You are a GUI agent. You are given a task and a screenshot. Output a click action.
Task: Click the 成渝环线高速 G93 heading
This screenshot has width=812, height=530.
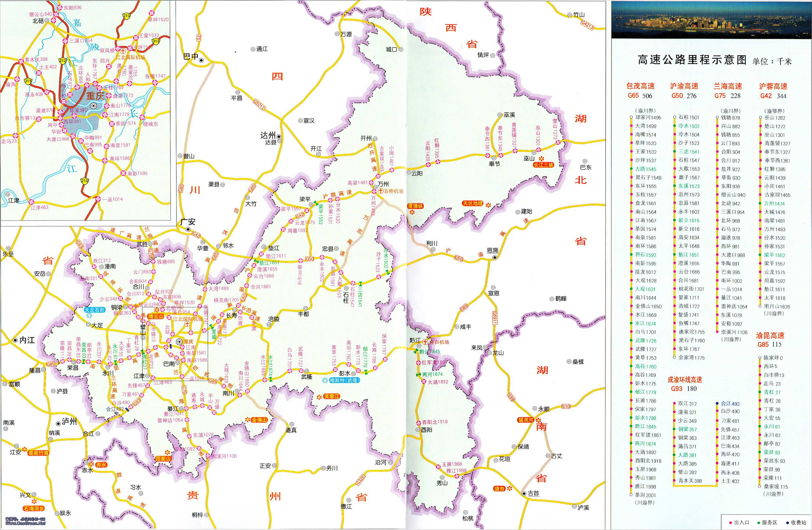click(x=684, y=380)
